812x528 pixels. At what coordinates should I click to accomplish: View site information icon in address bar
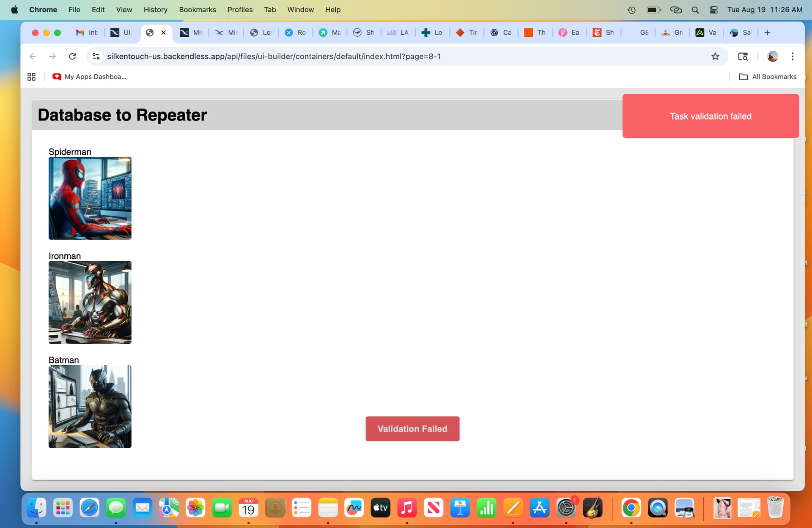coord(96,56)
